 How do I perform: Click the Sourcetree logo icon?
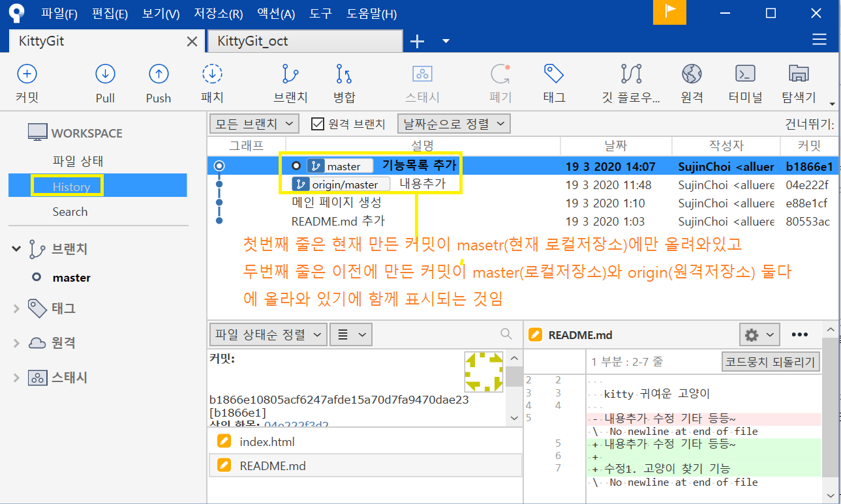click(x=16, y=12)
